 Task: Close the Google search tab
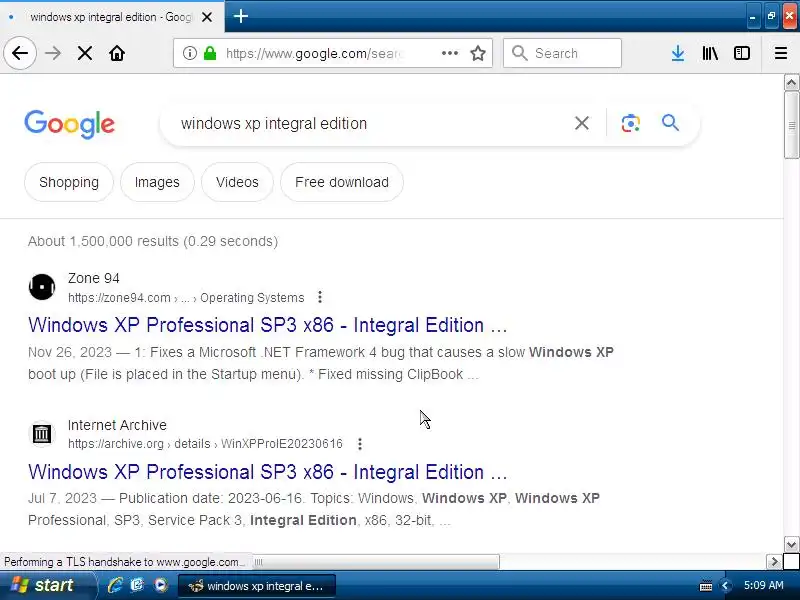pyautogui.click(x=207, y=17)
